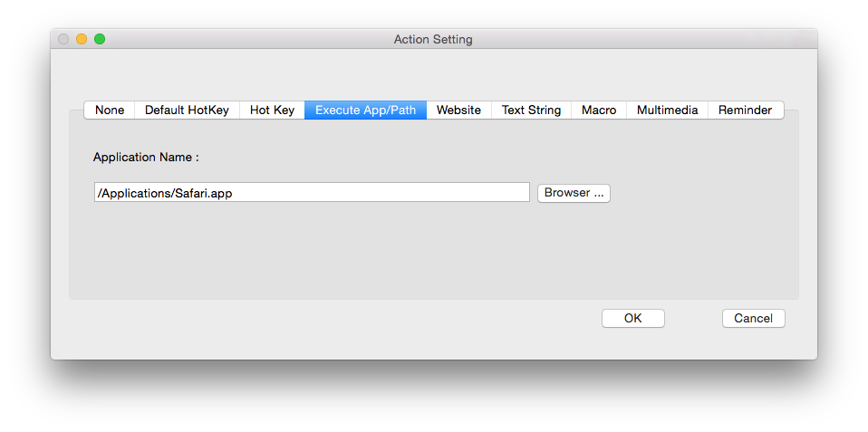Select the Macro tab

pyautogui.click(x=599, y=110)
